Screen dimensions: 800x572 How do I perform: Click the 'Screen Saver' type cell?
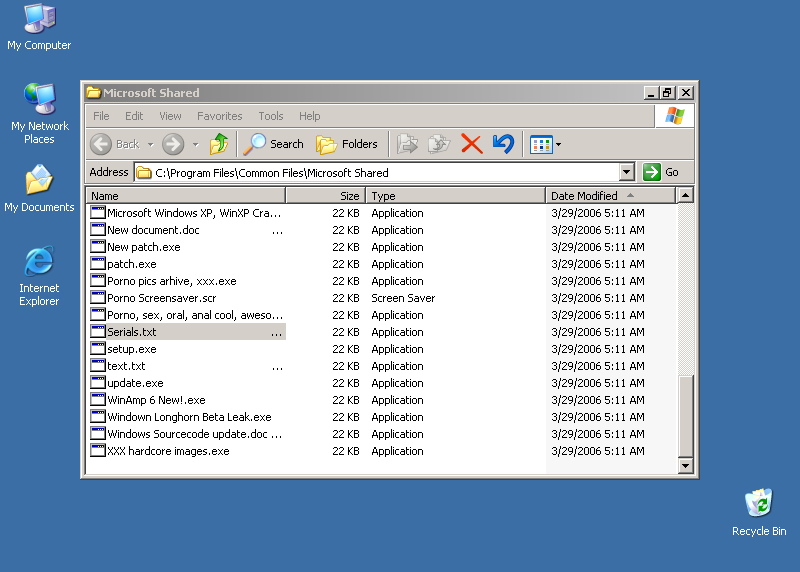coord(403,298)
